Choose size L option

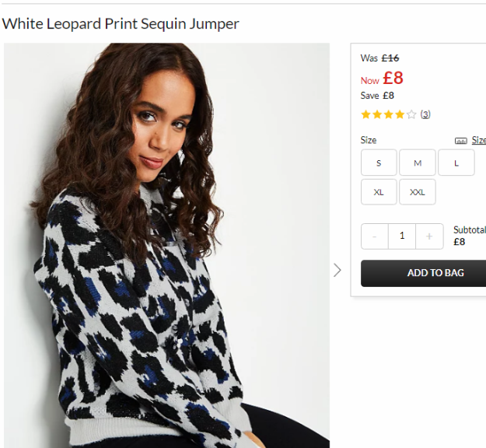click(x=456, y=163)
